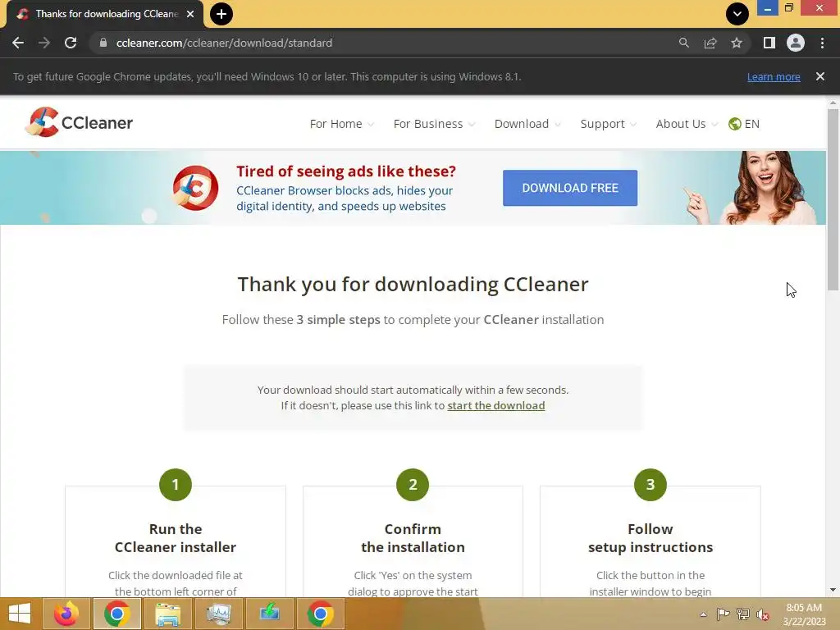Open Windows Start button
840x630 pixels.
click(x=20, y=614)
